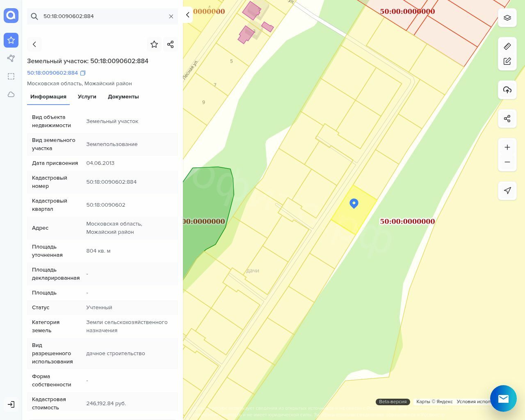Open the Документы tab
Screen dimensions: 525x420
123,97
